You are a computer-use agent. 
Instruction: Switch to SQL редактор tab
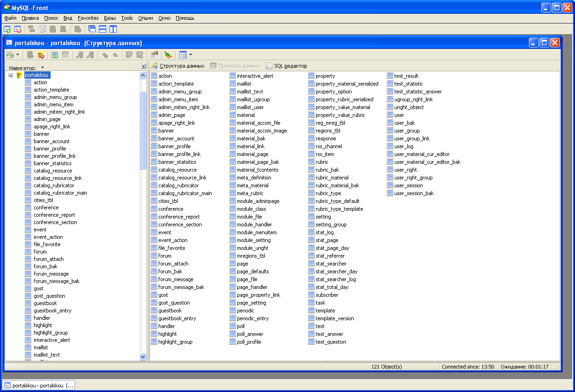(287, 66)
